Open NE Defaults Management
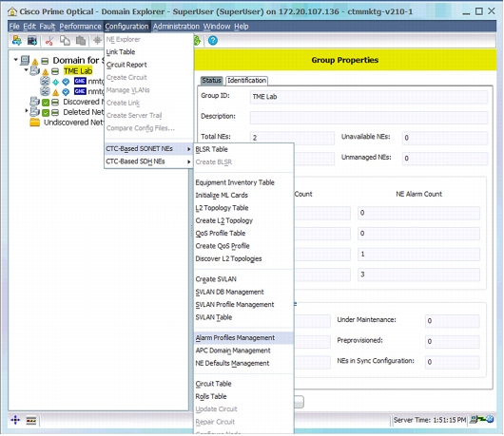The width and height of the screenshot is (504, 436). click(244, 364)
